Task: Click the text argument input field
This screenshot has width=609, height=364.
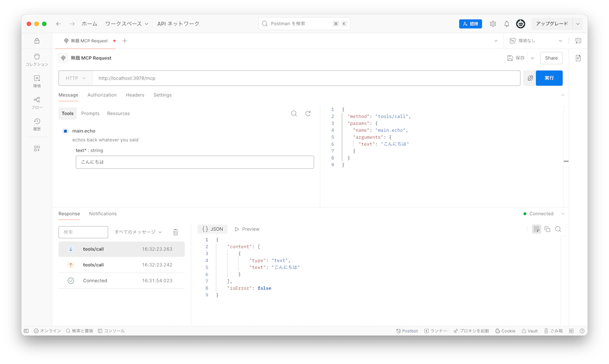Action: point(195,162)
